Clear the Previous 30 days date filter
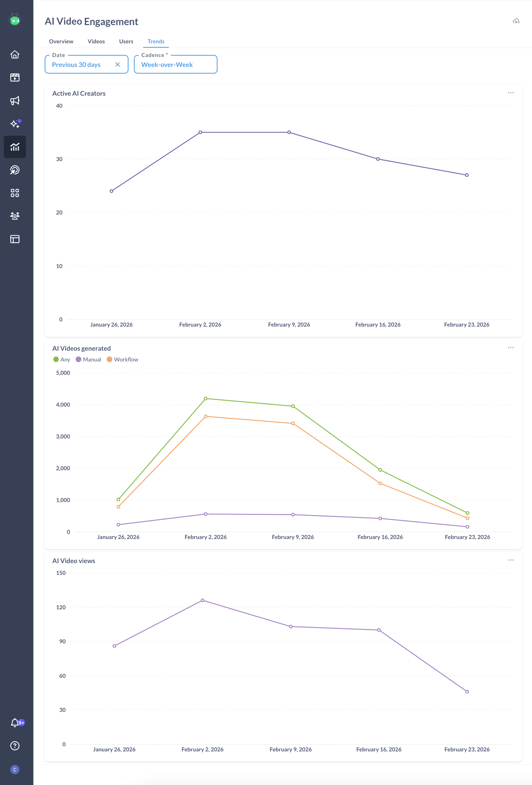 [118, 64]
